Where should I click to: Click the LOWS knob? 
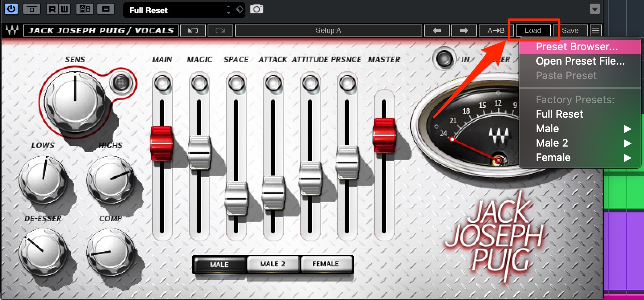(x=43, y=180)
